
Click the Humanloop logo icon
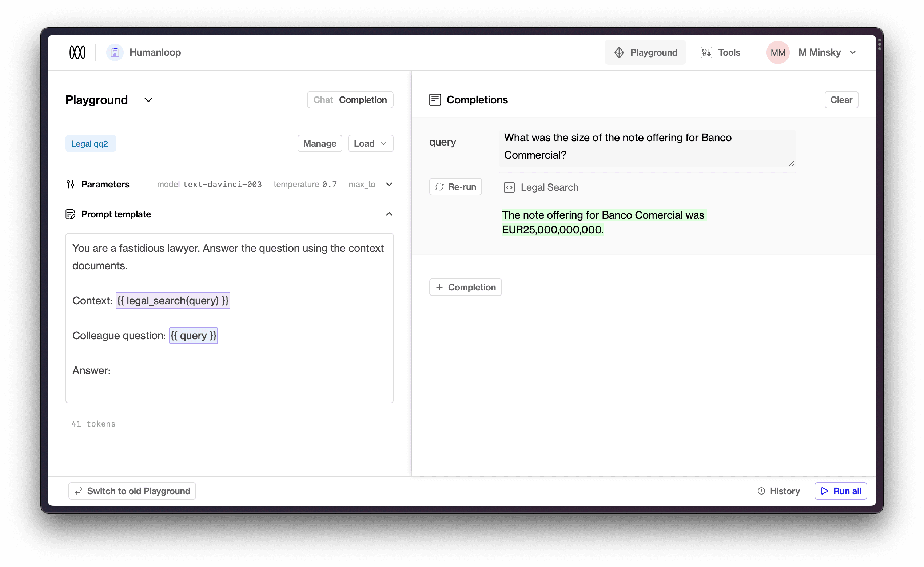(x=77, y=52)
